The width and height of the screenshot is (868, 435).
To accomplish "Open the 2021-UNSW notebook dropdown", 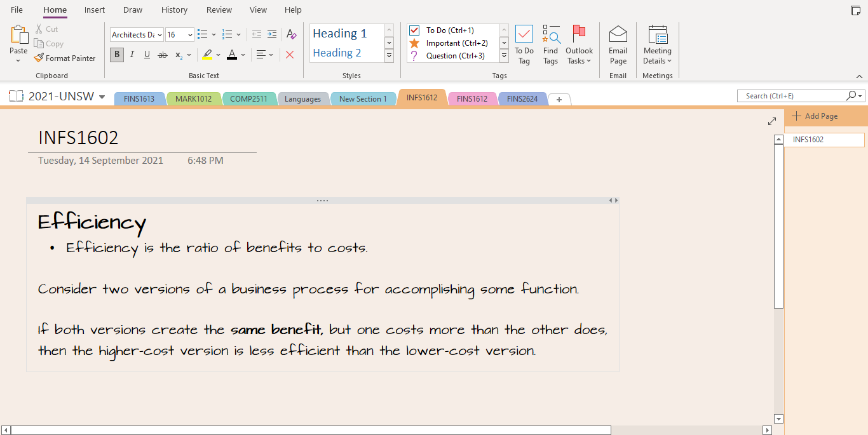I will click(x=102, y=97).
